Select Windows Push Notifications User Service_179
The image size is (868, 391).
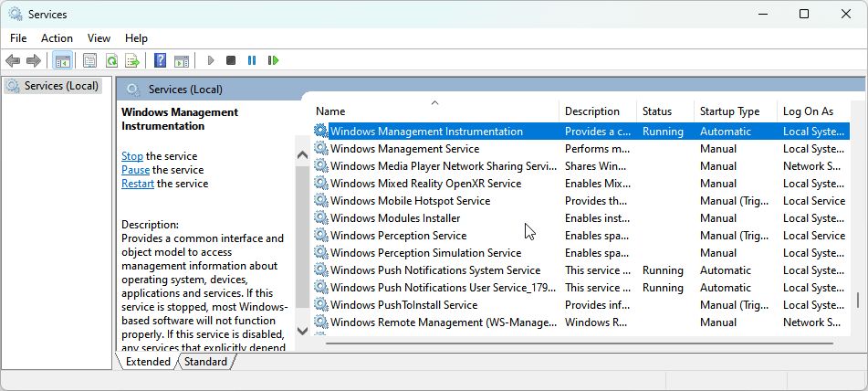pyautogui.click(x=580, y=288)
